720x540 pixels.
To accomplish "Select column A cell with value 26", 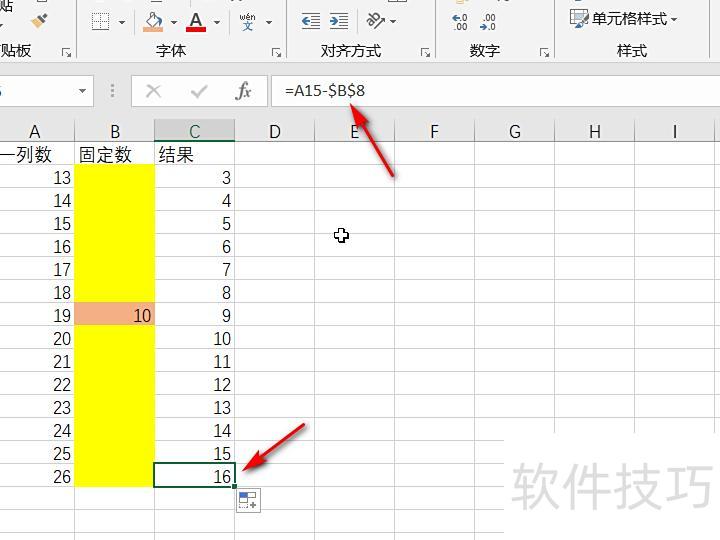I will [37, 475].
